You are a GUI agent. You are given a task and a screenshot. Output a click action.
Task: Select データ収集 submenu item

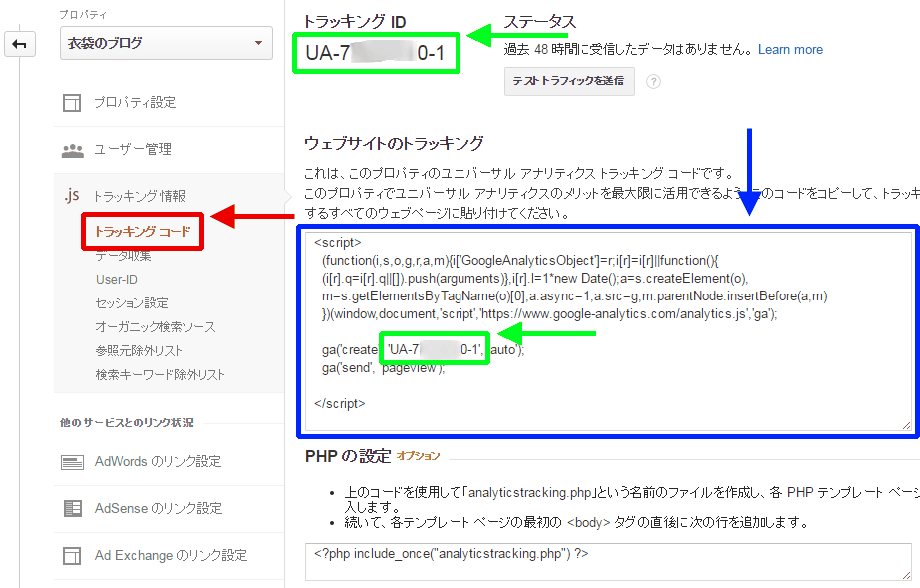123,256
